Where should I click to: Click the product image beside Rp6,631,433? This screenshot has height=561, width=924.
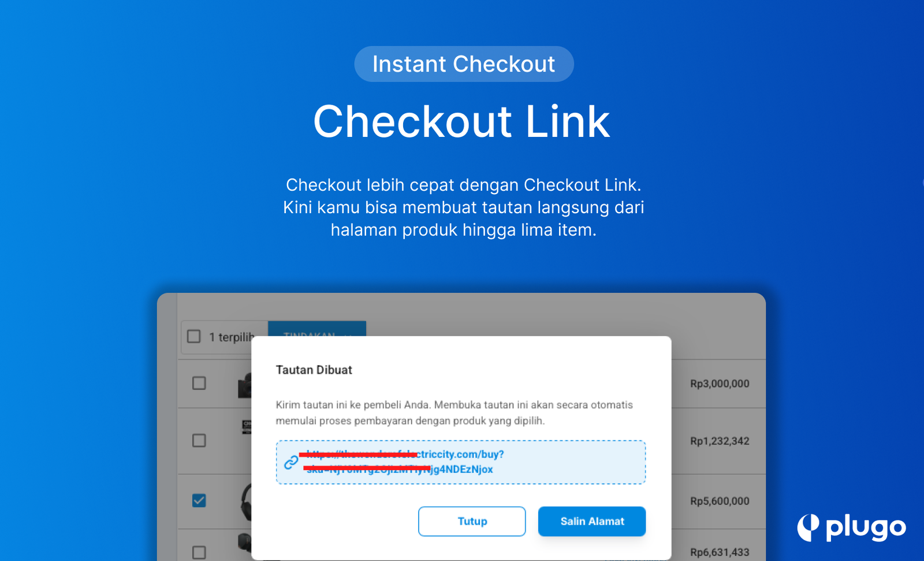[245, 543]
